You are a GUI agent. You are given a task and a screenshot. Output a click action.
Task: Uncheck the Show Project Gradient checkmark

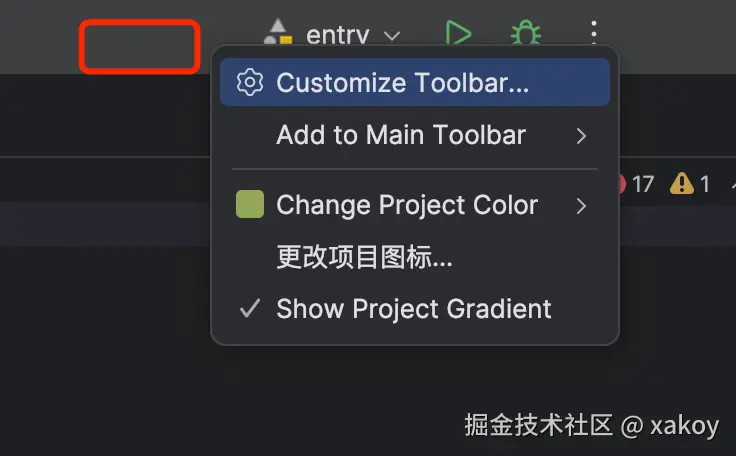point(249,309)
